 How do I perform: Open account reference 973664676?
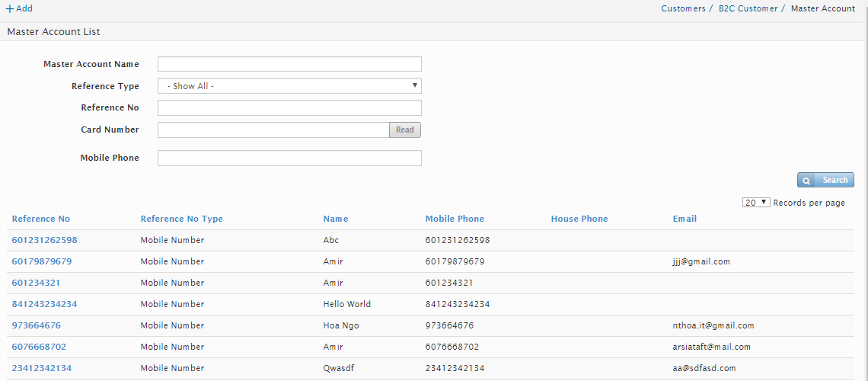(36, 325)
